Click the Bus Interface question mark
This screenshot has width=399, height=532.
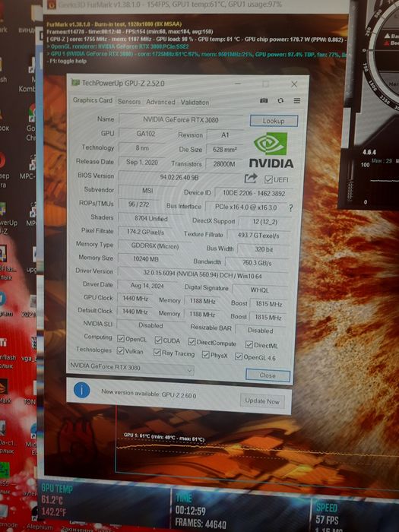[290, 207]
